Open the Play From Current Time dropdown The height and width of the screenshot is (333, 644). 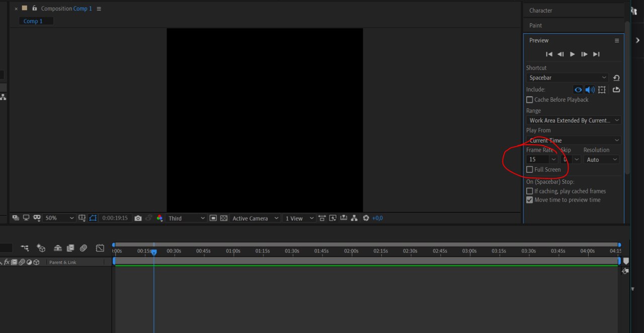tap(574, 141)
